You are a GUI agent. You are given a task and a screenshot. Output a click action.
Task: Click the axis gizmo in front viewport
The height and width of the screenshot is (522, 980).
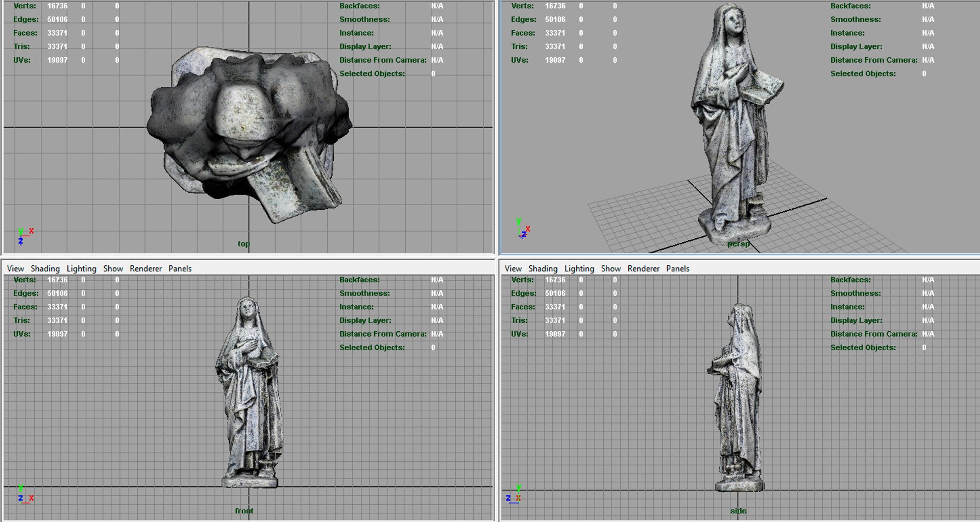[x=25, y=494]
